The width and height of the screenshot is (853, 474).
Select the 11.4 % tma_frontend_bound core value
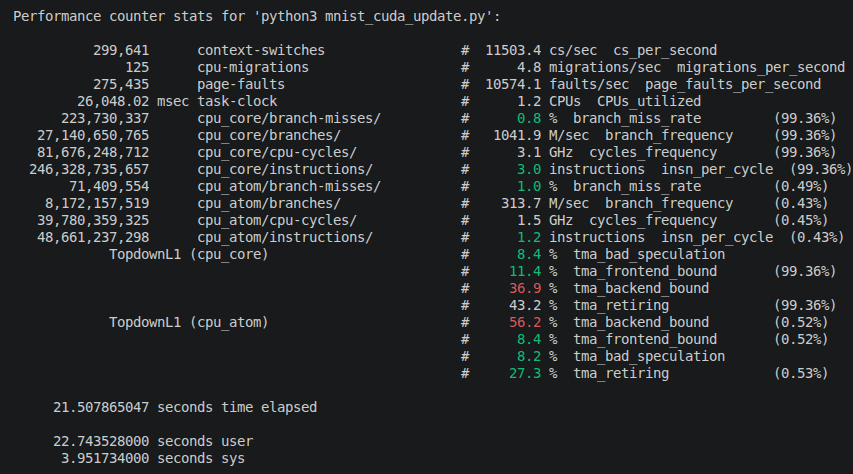pos(533,272)
